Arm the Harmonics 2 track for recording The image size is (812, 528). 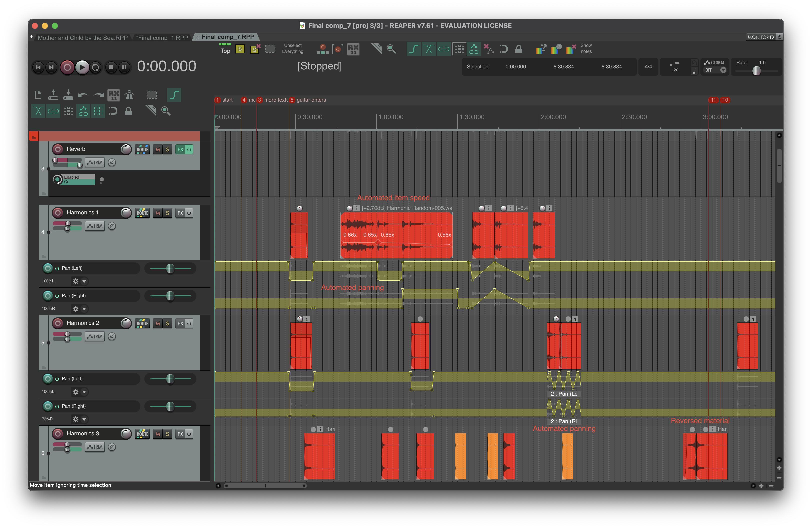coord(58,323)
